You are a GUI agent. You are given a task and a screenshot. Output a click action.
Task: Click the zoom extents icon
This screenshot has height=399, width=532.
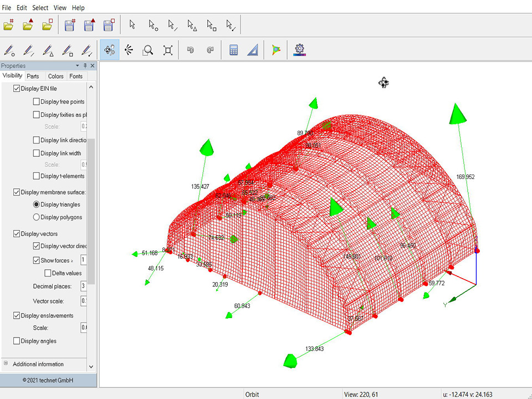point(168,50)
